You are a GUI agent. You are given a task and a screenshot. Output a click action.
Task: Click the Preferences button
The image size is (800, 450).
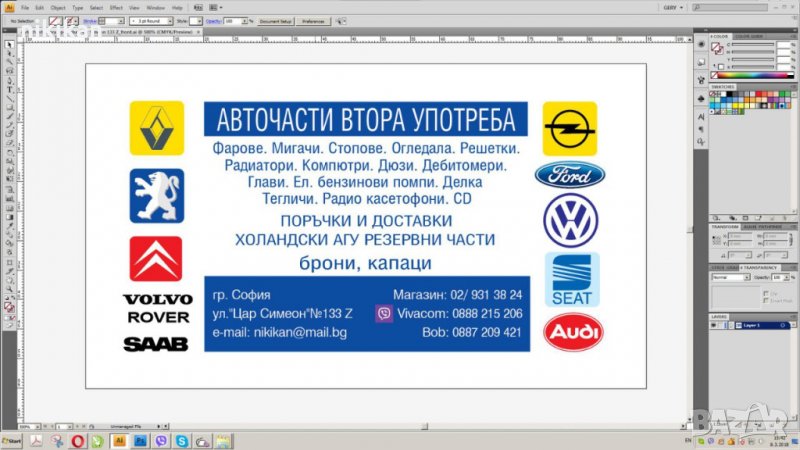[x=313, y=20]
